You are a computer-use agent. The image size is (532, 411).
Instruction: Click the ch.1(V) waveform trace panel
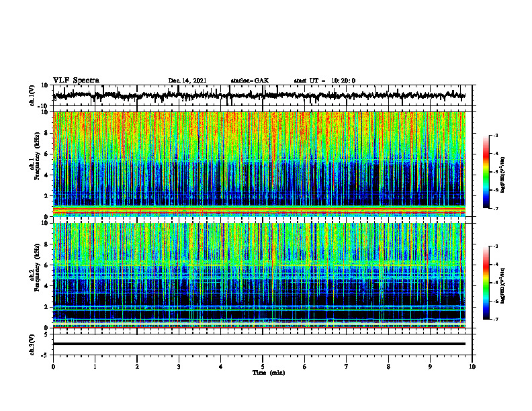click(263, 95)
